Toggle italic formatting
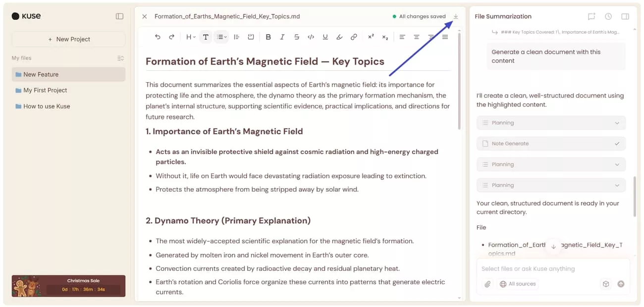The image size is (644, 307). (283, 37)
